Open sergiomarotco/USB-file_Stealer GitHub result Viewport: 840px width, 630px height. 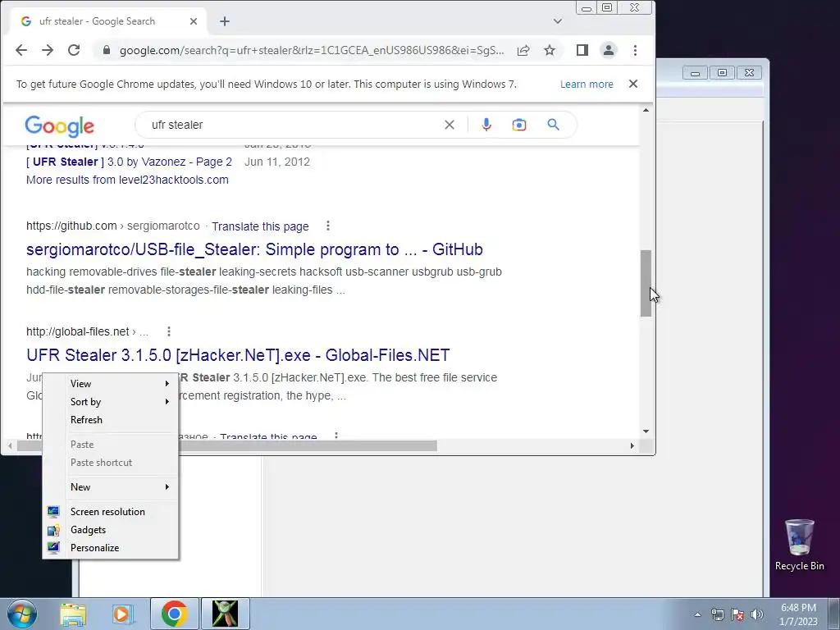[x=254, y=249]
